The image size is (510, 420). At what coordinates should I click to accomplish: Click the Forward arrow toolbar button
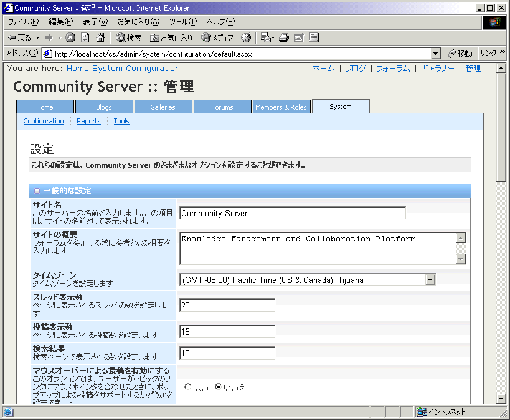tap(49, 38)
